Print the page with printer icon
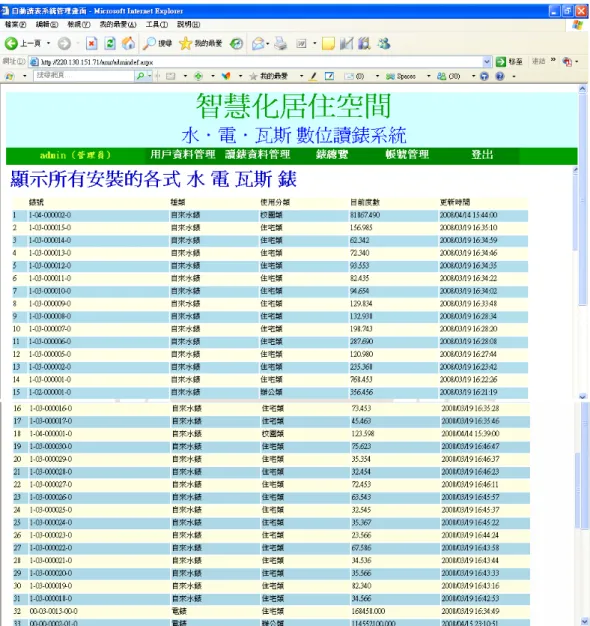The width and height of the screenshot is (590, 626). pyautogui.click(x=281, y=44)
